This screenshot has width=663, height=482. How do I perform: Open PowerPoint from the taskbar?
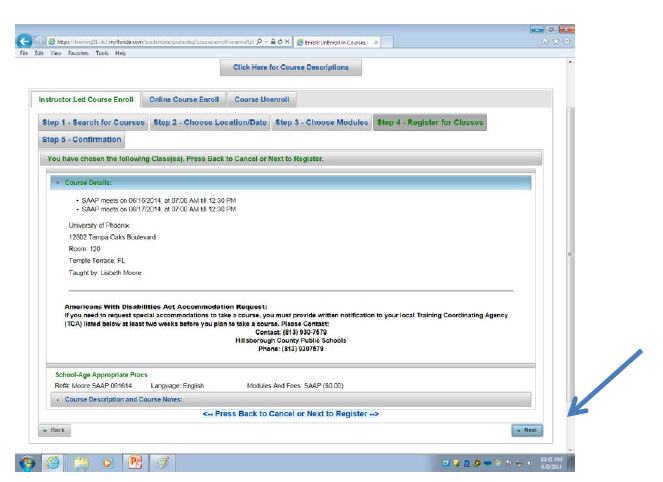click(x=134, y=463)
